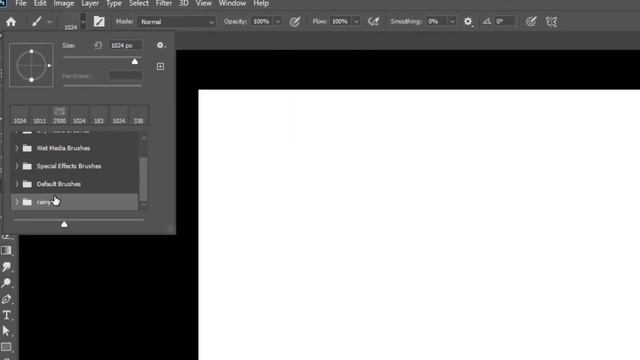Select the Rectangle shape tool

pos(6,347)
